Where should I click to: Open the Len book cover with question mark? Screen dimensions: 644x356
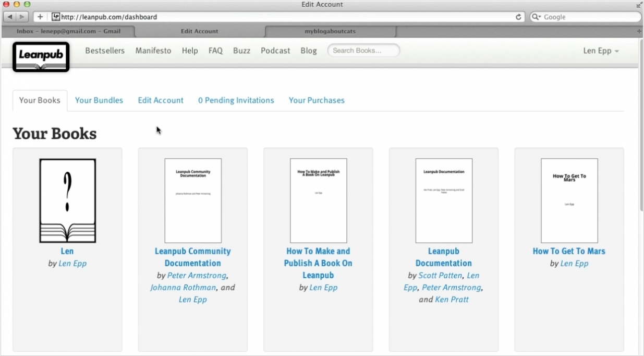(67, 200)
